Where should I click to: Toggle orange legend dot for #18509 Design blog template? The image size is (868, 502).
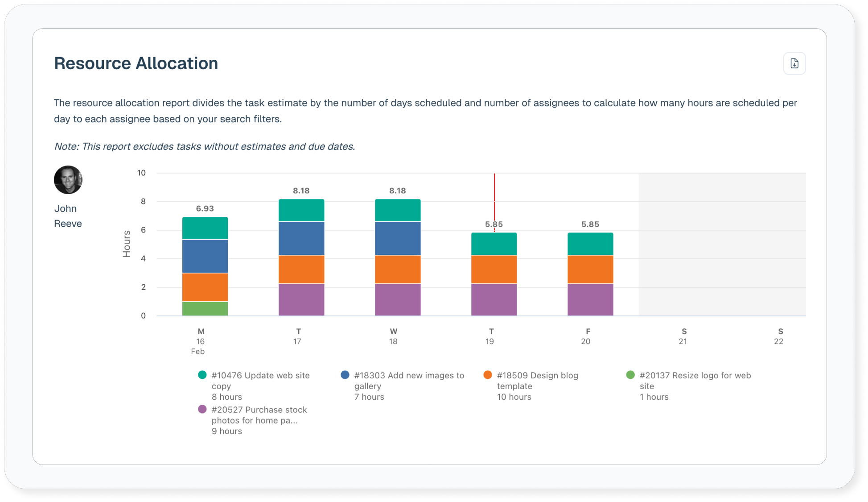coord(488,375)
